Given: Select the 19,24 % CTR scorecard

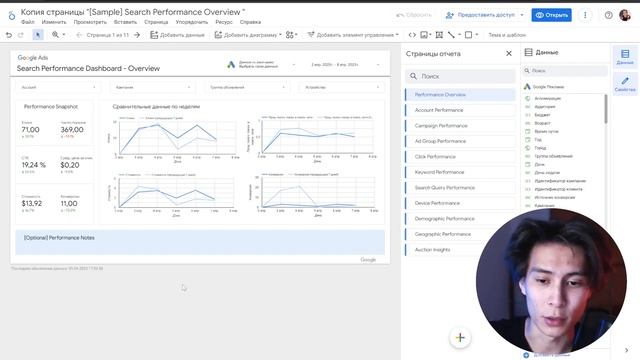Looking at the screenshot, I should [x=35, y=165].
